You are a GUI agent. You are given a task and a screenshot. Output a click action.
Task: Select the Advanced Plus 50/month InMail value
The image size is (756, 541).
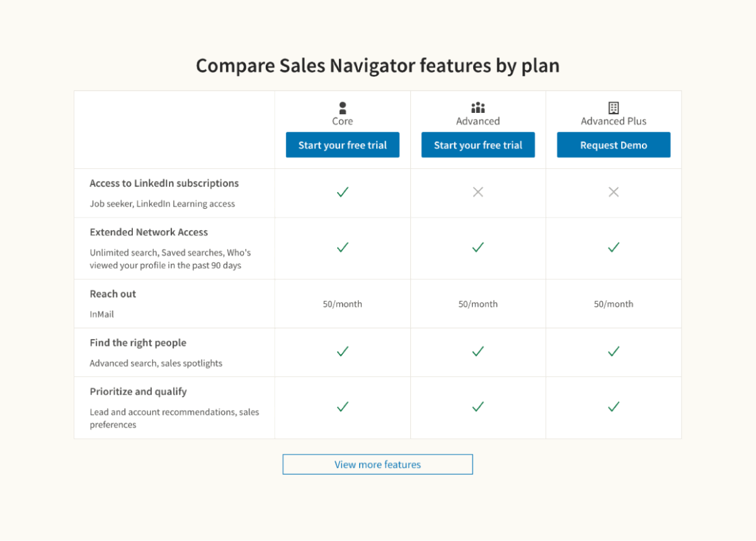click(x=614, y=304)
